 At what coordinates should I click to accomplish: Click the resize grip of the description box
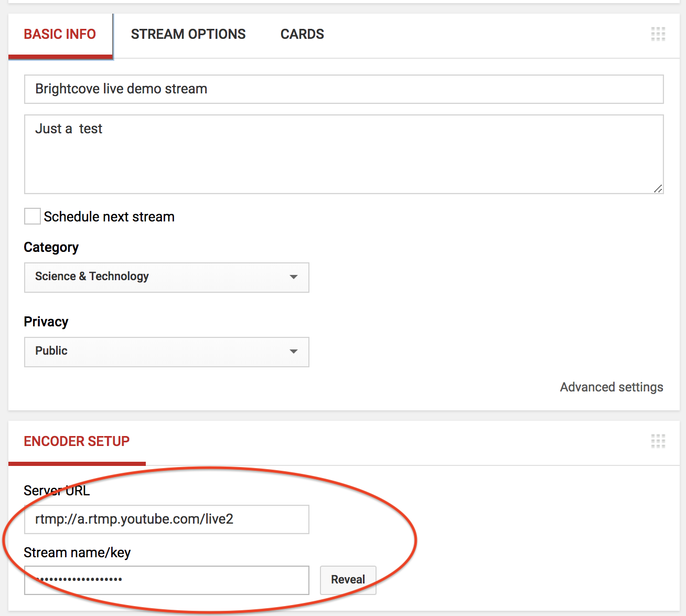pos(658,188)
